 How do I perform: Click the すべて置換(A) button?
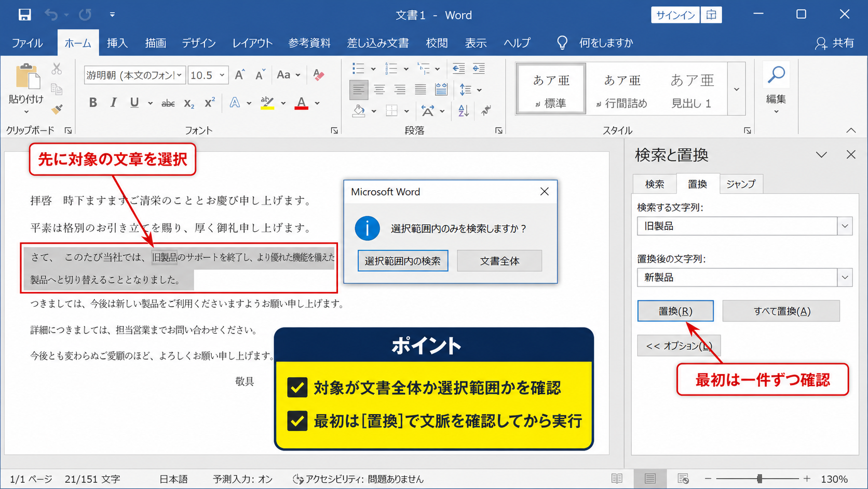tap(781, 311)
